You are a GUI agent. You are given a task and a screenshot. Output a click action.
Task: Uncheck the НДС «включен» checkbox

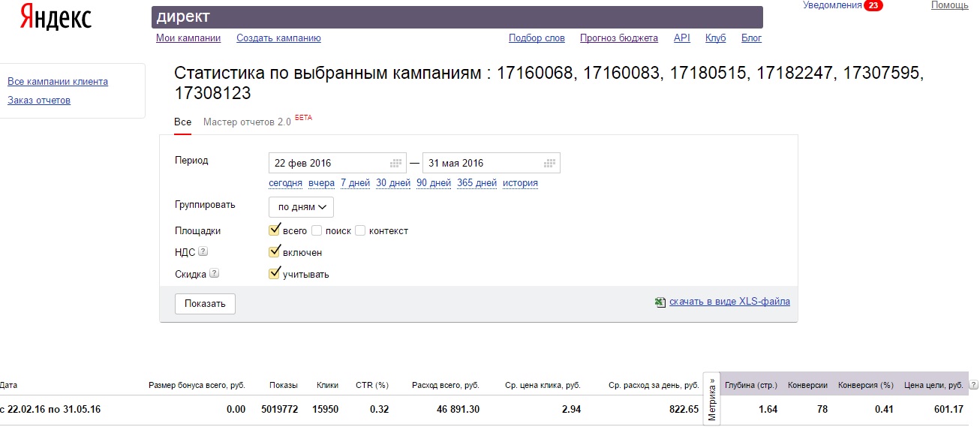(275, 252)
